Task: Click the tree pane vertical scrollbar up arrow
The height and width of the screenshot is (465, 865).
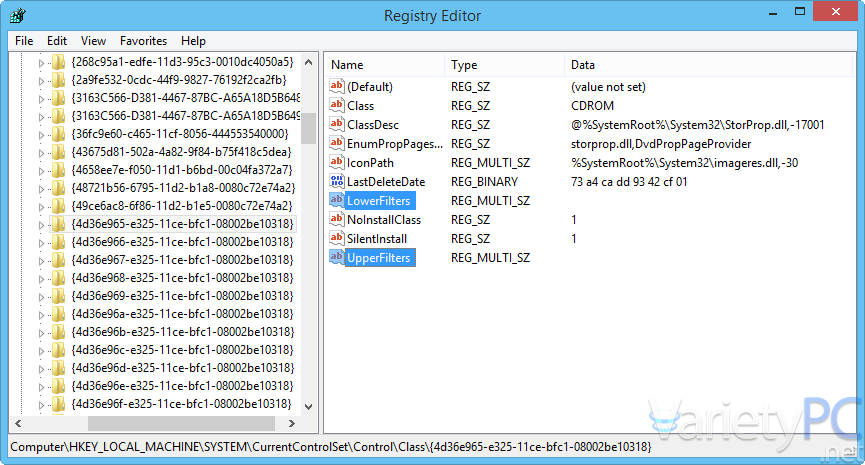Action: 309,61
